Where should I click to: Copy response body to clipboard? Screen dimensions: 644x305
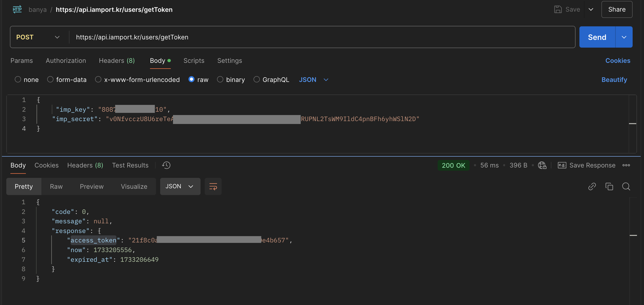(x=609, y=186)
